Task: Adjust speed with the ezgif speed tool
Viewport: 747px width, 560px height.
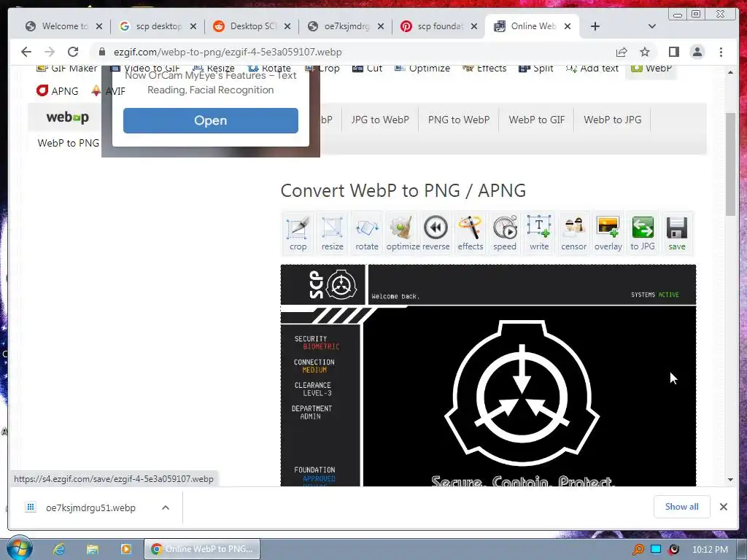Action: coord(505,233)
